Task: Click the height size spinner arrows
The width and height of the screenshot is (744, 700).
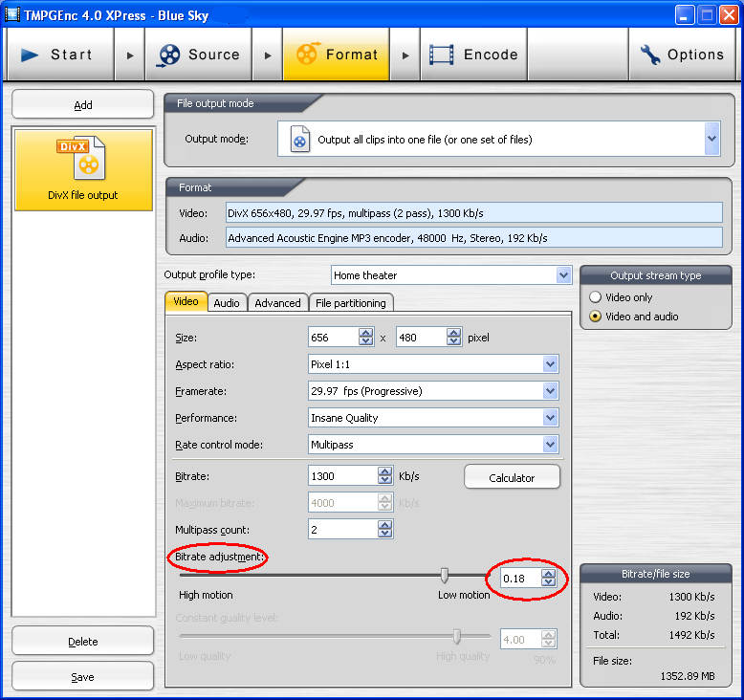Action: click(453, 337)
